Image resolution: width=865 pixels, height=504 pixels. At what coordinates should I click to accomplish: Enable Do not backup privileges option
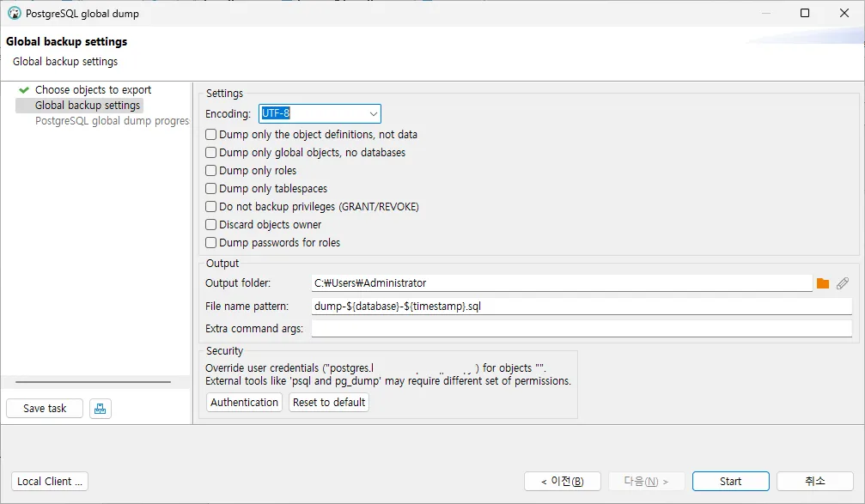[210, 206]
